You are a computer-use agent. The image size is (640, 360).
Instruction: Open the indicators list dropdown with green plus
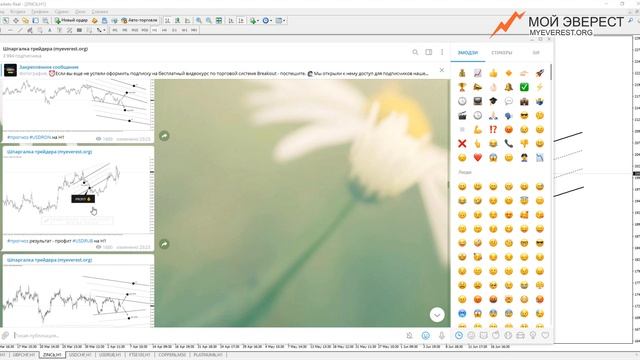[x=254, y=20]
